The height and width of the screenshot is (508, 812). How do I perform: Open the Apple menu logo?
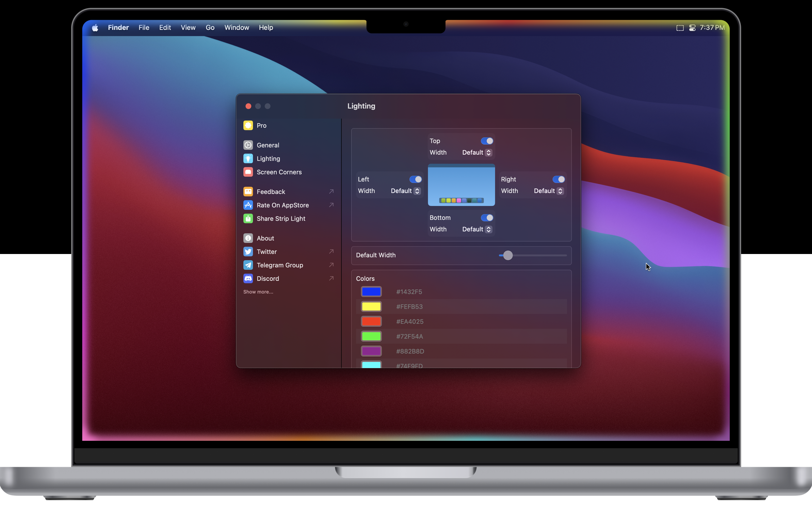click(95, 28)
